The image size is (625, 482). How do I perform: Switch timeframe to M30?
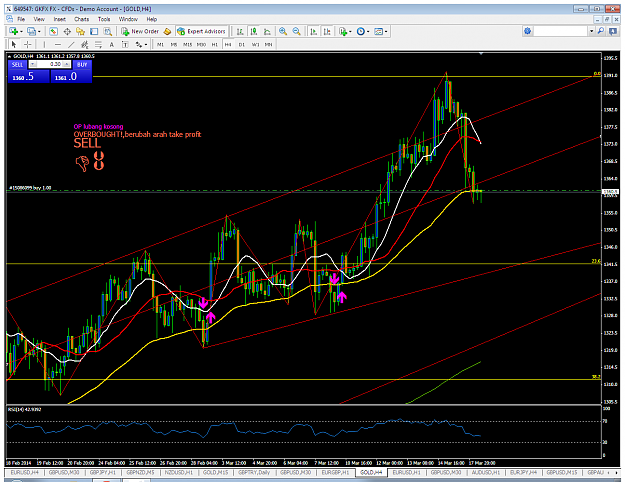click(x=201, y=45)
